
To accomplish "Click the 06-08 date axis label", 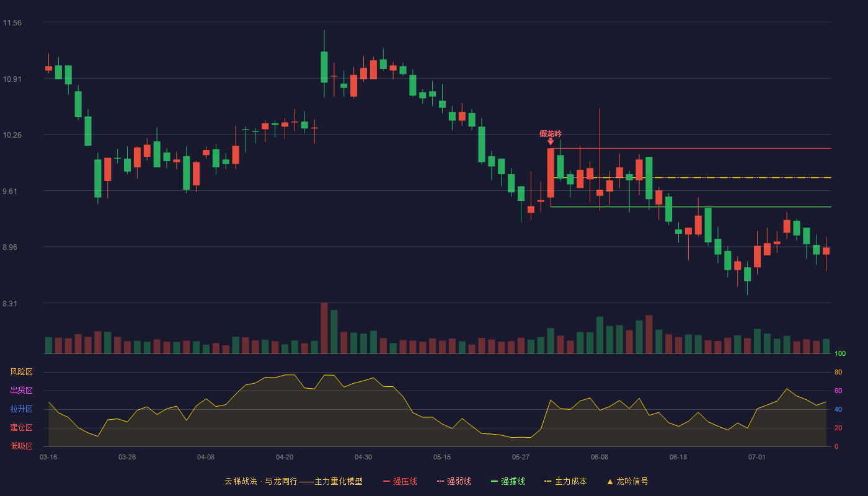I will pos(600,457).
